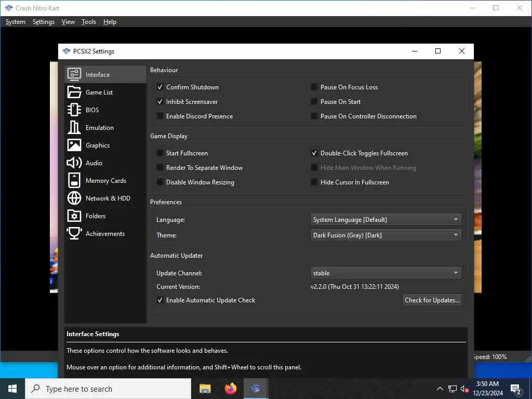Toggle the Confirm Shutdown checkbox
The height and width of the screenshot is (399, 532).
tap(160, 87)
